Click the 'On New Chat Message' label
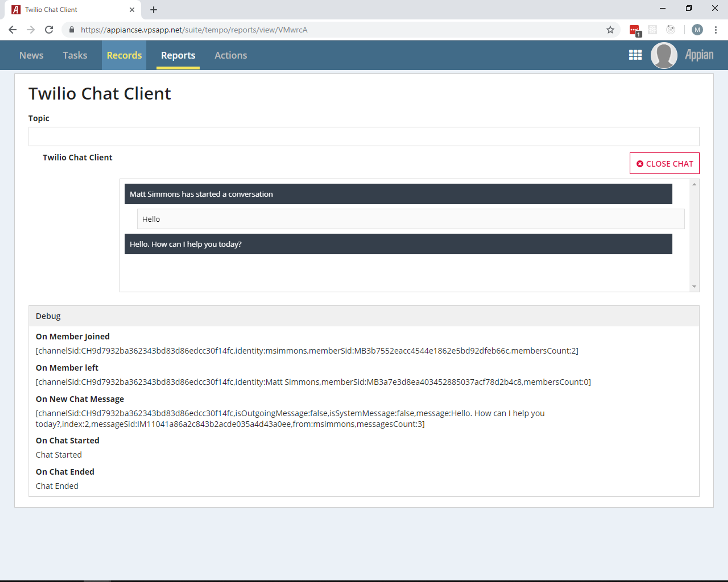 pos(80,399)
